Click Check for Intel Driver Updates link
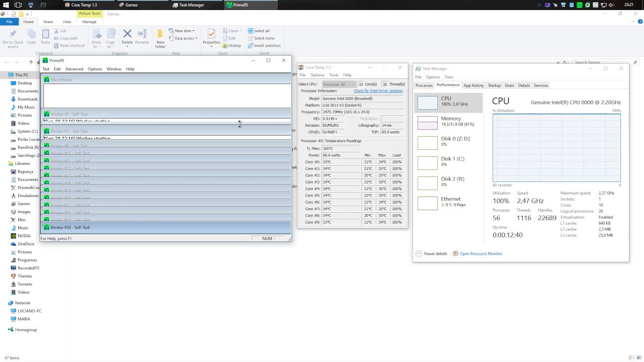 pos(378,91)
